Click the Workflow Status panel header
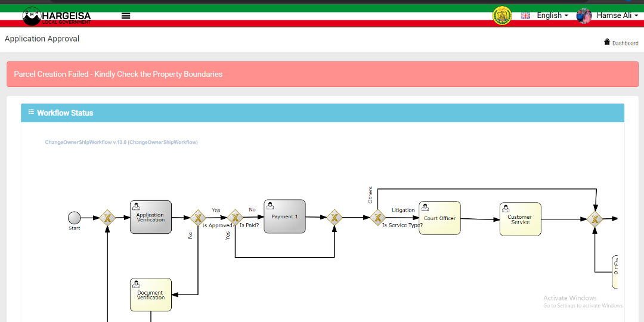644x322 pixels. 323,113
